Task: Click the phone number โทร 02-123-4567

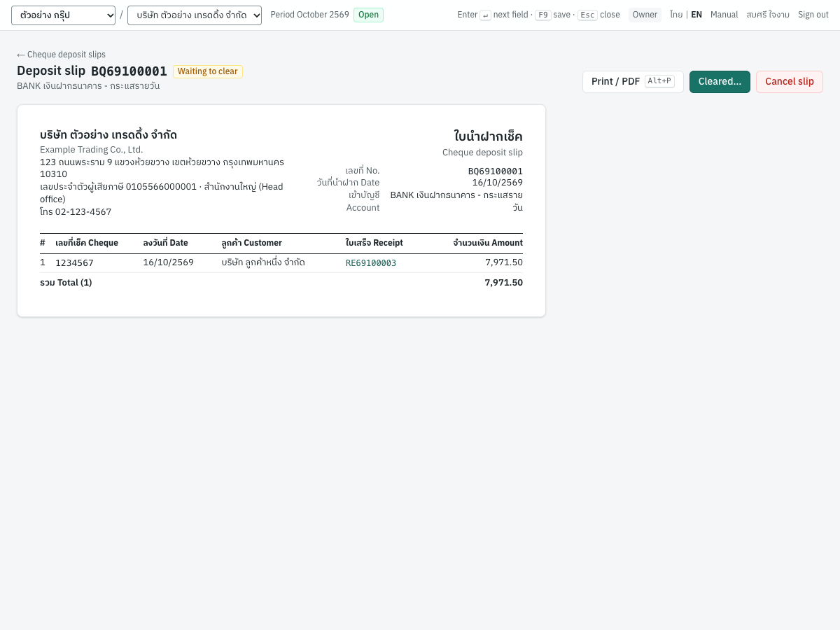Action: click(76, 212)
